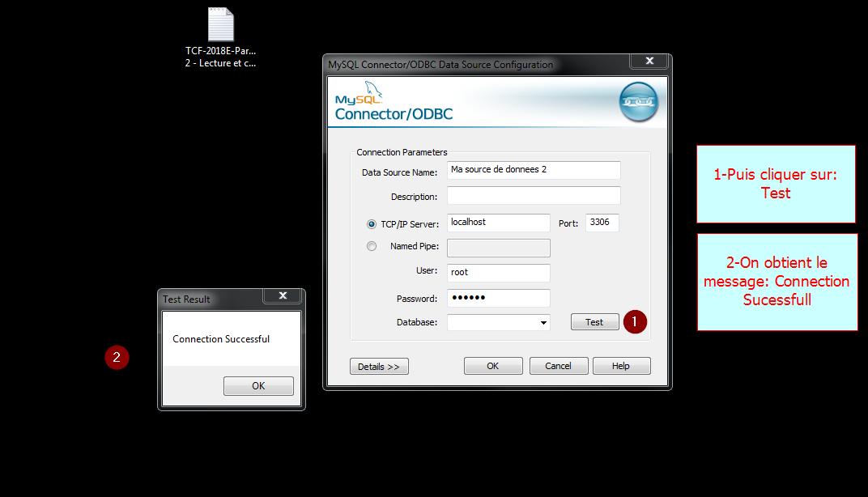Image resolution: width=868 pixels, height=497 pixels.
Task: Open the TCF-2018E desktop file icon
Action: click(x=220, y=26)
